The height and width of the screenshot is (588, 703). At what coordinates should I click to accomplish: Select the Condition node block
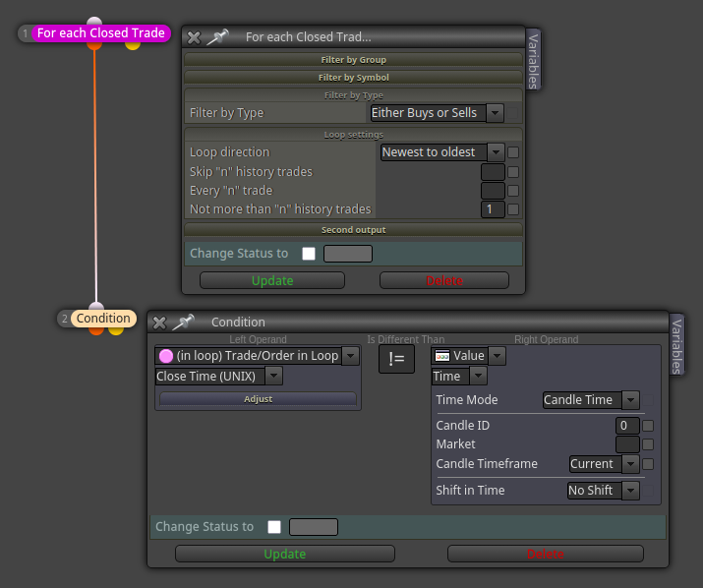[x=103, y=319]
